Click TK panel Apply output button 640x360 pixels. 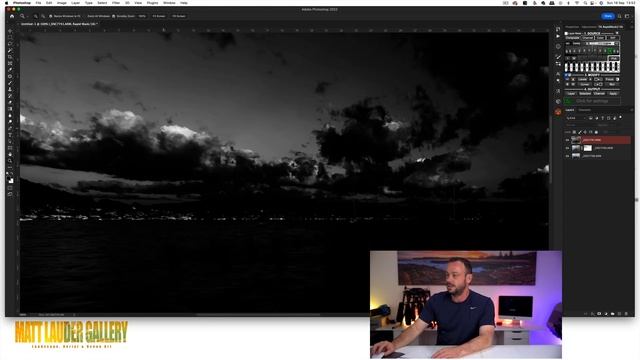[x=613, y=93]
